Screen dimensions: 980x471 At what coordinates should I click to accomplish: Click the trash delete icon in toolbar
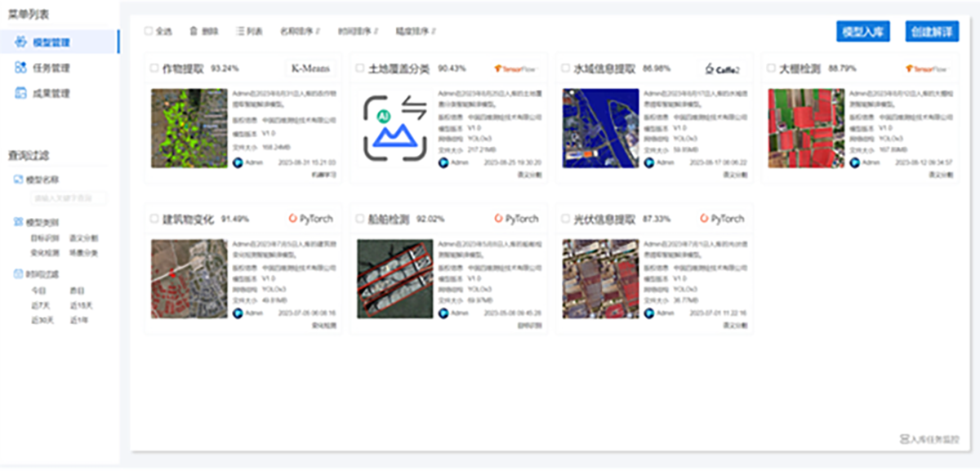pos(194,31)
